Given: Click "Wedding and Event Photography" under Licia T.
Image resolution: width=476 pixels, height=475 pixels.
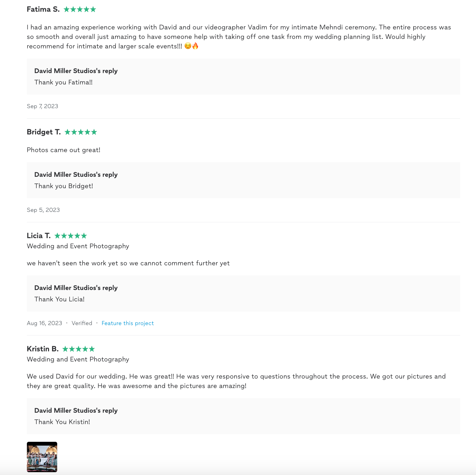Looking at the screenshot, I should pyautogui.click(x=78, y=246).
